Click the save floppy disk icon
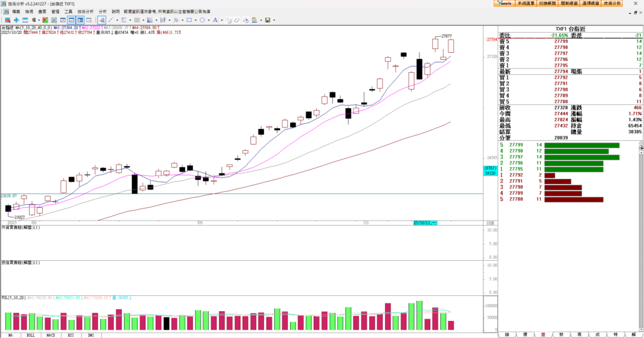Screen dimensions: 644x338 (268, 20)
